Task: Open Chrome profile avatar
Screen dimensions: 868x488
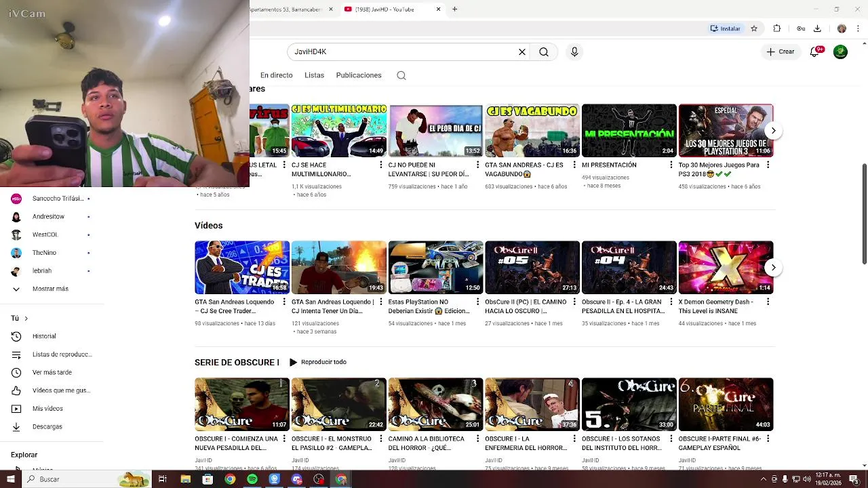Action: 842,28
